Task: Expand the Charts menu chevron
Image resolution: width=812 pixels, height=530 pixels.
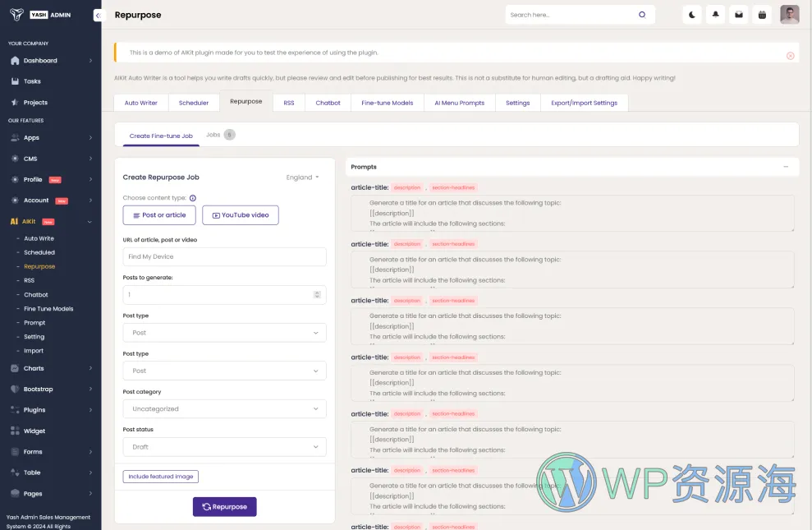Action: coord(90,368)
